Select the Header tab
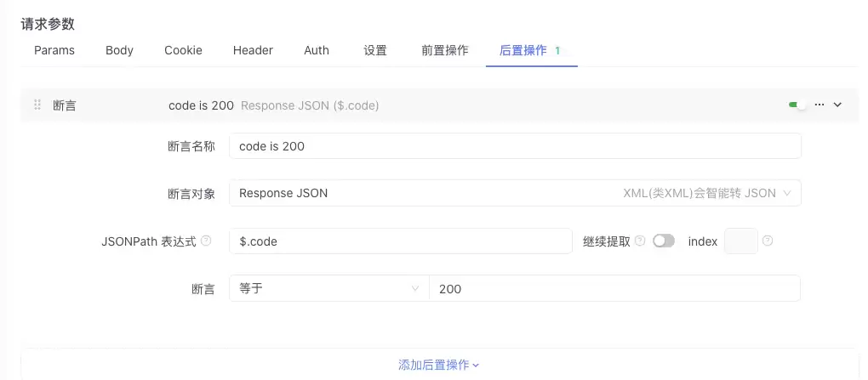The image size is (868, 380). coord(253,50)
